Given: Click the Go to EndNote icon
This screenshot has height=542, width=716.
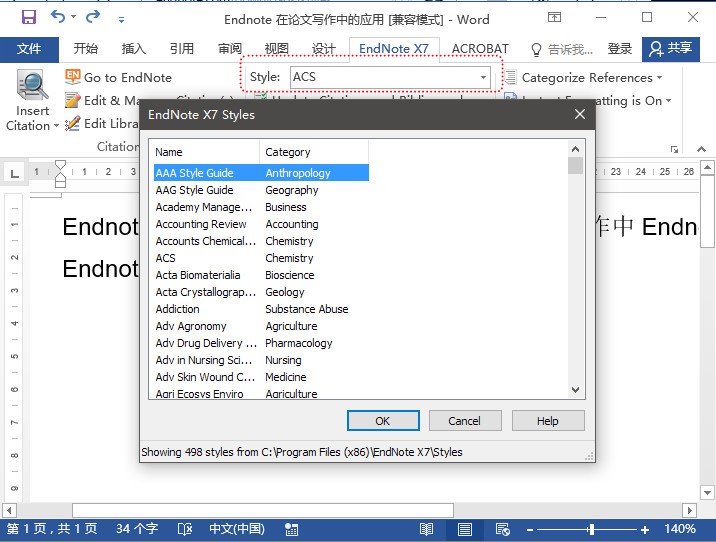Looking at the screenshot, I should (73, 77).
